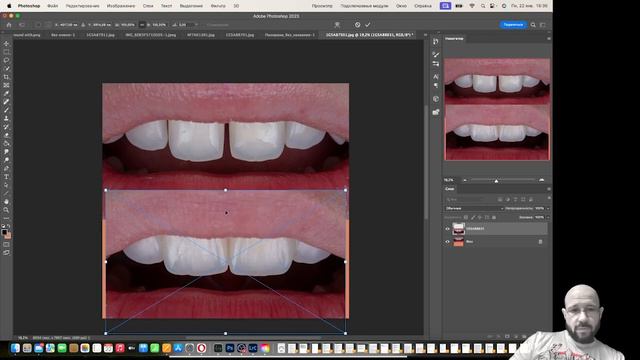
Task: Toggle Quick Mask mode below color swatches
Action: 6,244
